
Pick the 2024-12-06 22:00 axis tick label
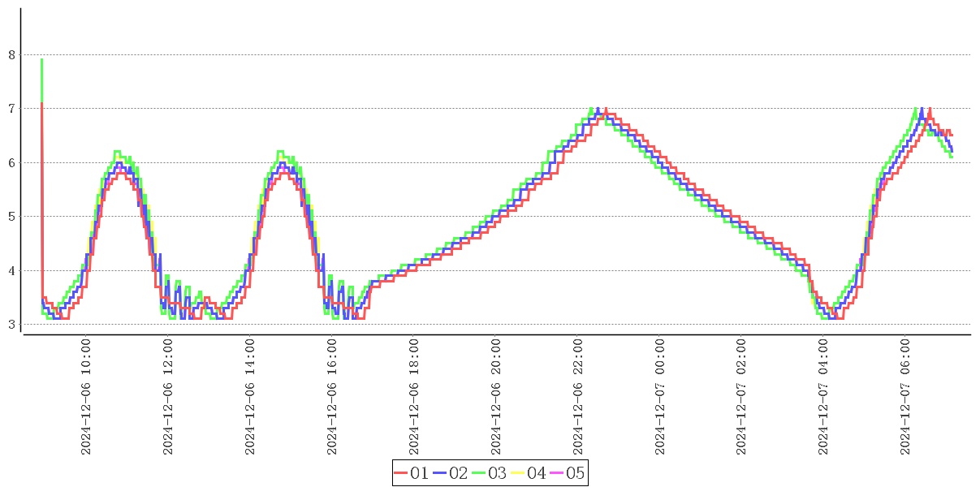click(577, 398)
